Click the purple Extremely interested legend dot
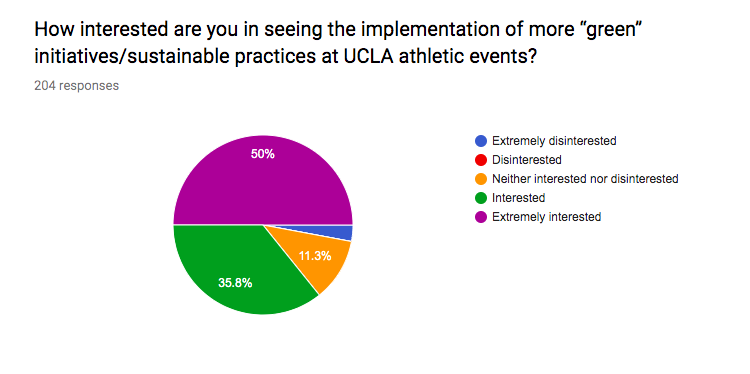The image size is (750, 374). [x=481, y=217]
